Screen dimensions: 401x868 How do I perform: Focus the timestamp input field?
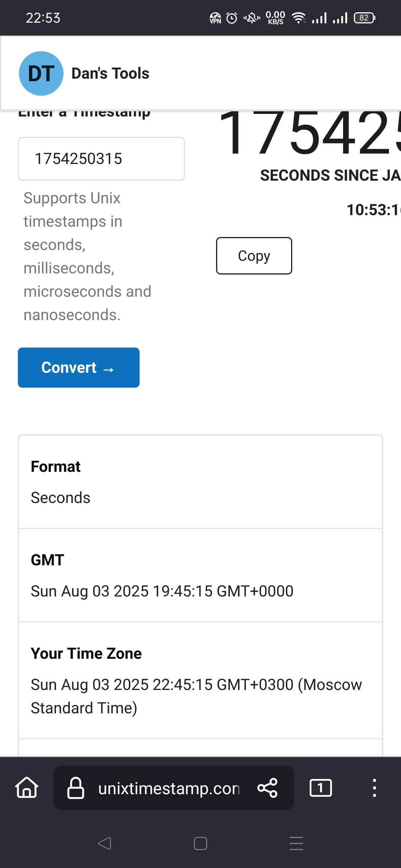(101, 159)
